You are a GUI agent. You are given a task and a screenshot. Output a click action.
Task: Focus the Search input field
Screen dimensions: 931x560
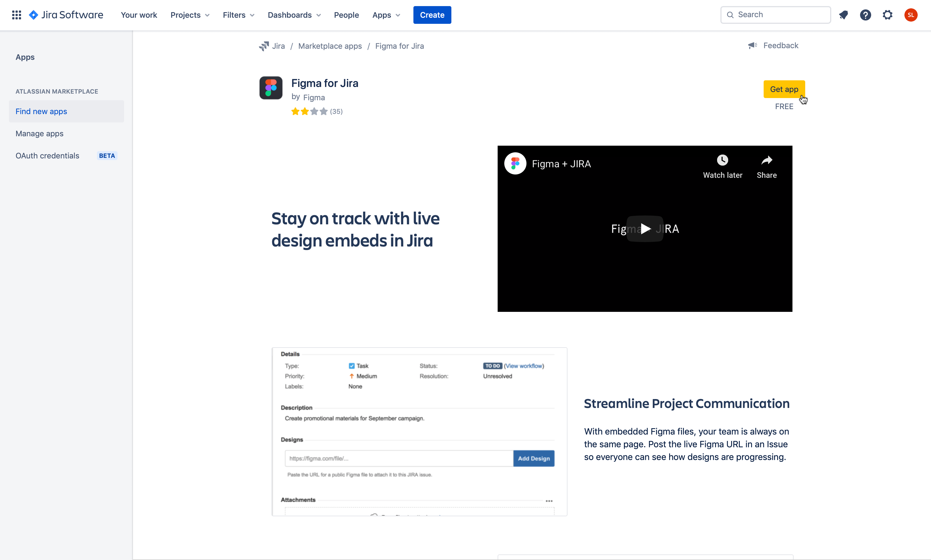click(x=776, y=15)
